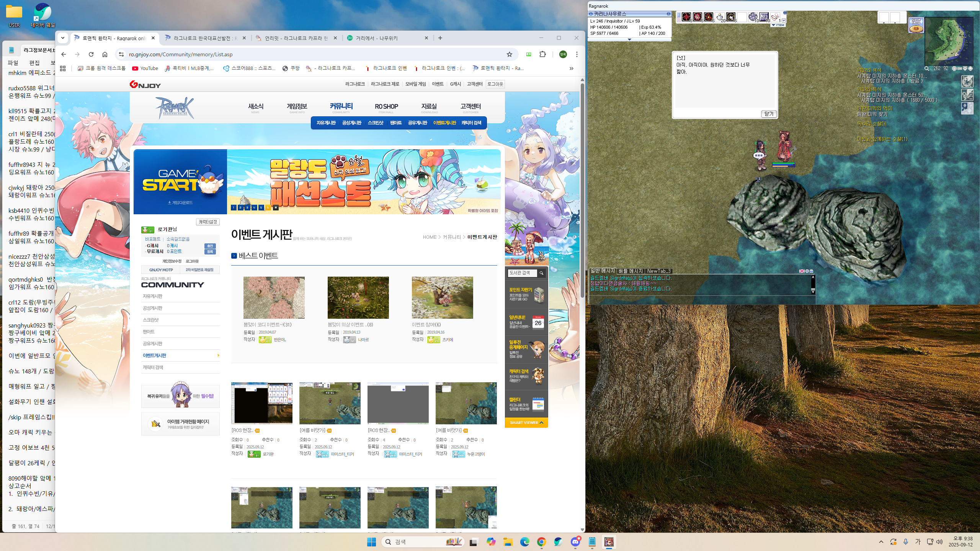This screenshot has width=980, height=551.
Task: Open the NewTab_3 chat tab
Action: point(659,271)
